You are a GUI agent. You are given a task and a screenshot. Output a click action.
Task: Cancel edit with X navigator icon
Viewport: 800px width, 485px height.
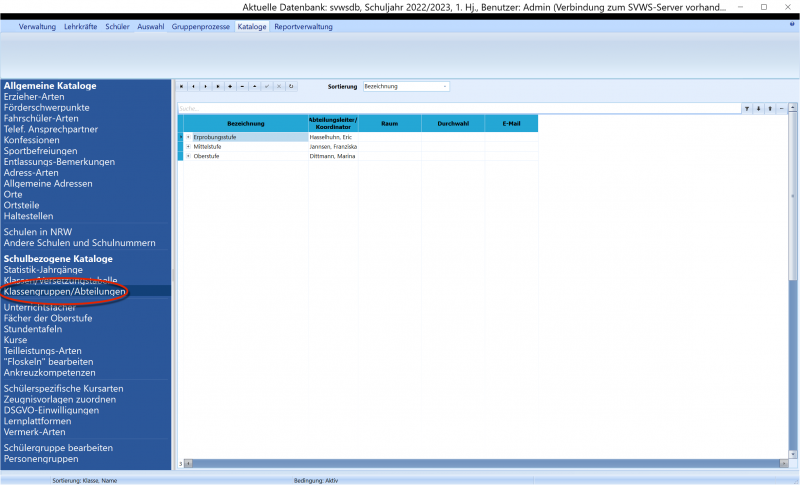click(x=279, y=87)
